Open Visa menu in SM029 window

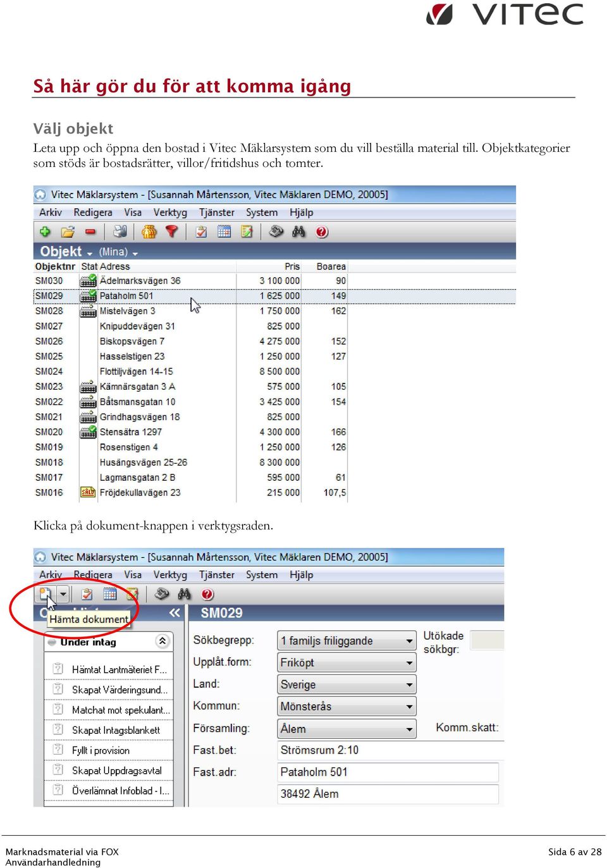coord(133,575)
